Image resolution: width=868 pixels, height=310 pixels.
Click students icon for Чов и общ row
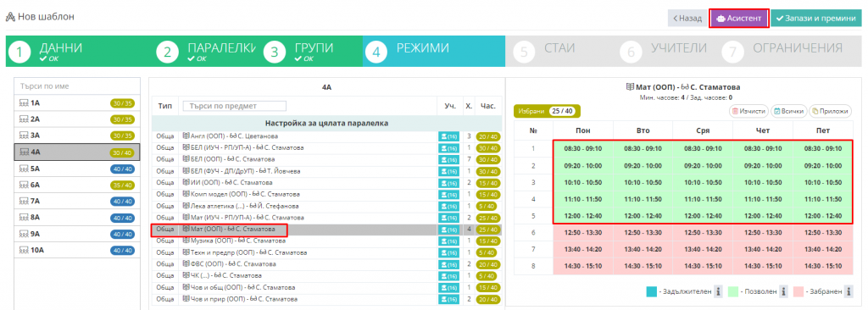pos(449,287)
